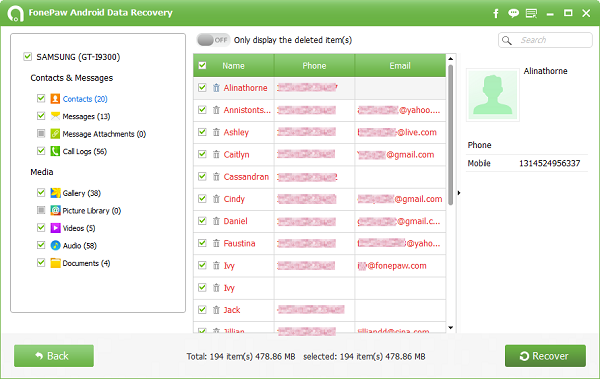Click the Message Attachments paperclip icon
This screenshot has height=379, width=600.
point(55,134)
